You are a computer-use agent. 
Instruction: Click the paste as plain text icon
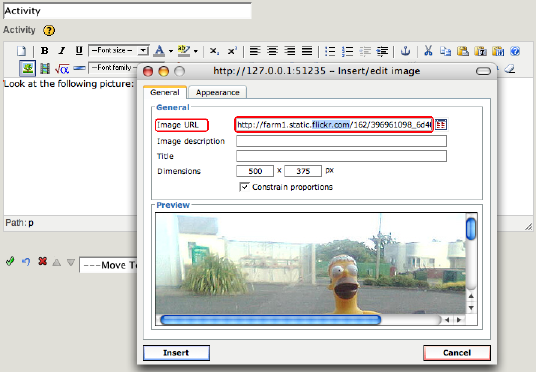[481, 51]
